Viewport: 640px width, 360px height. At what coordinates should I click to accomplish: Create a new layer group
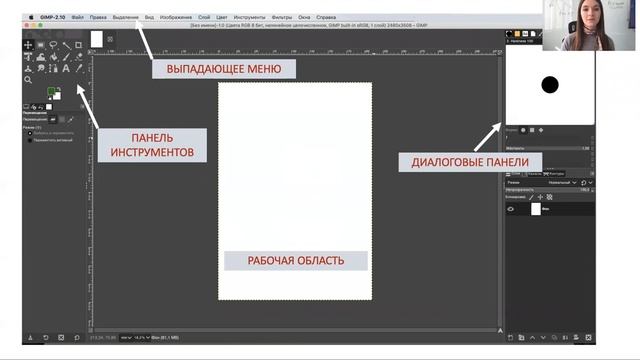pyautogui.click(x=522, y=338)
